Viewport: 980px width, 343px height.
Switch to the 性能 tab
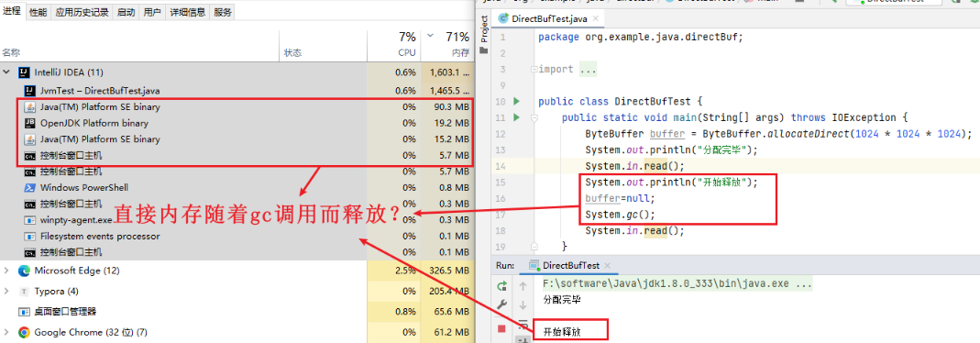[38, 12]
